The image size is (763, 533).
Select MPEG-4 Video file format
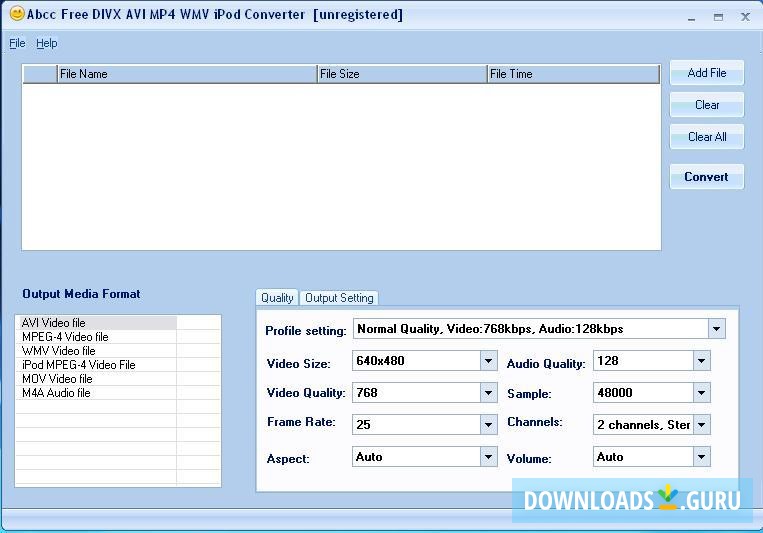tap(96, 337)
